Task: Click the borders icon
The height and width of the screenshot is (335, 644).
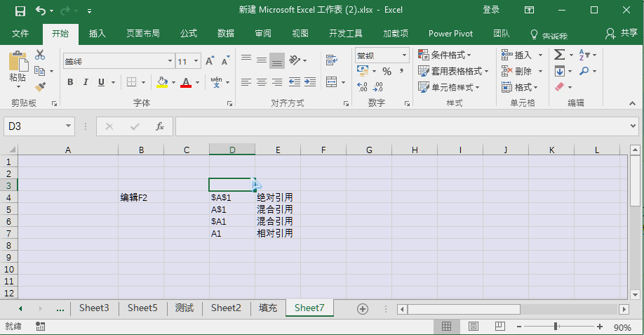Action: [131, 82]
